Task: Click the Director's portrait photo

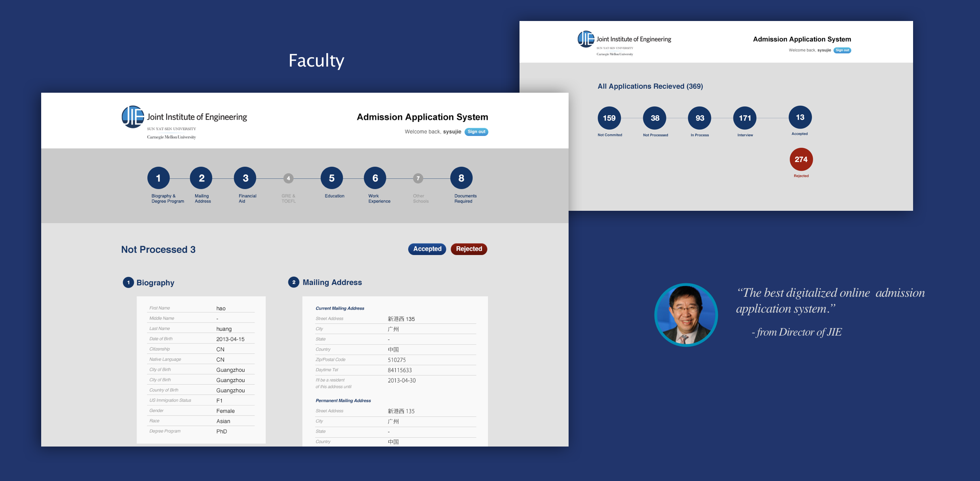Action: [x=686, y=315]
